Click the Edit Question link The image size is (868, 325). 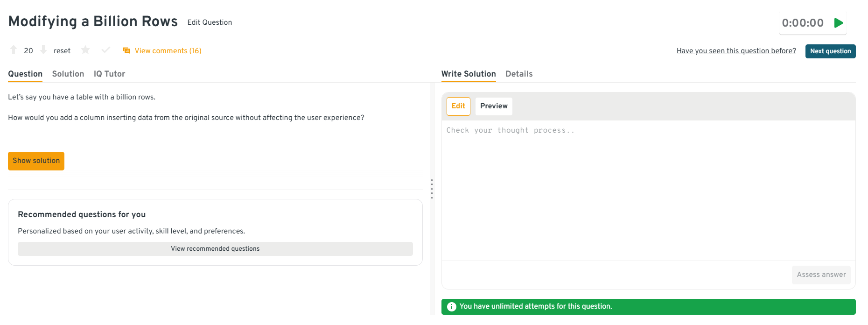click(x=210, y=22)
